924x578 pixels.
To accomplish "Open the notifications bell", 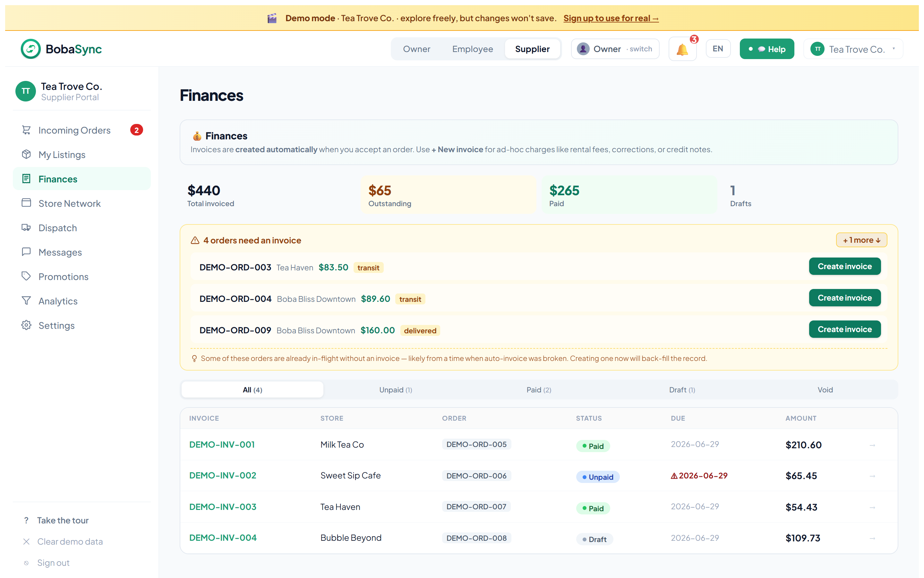I will [682, 49].
